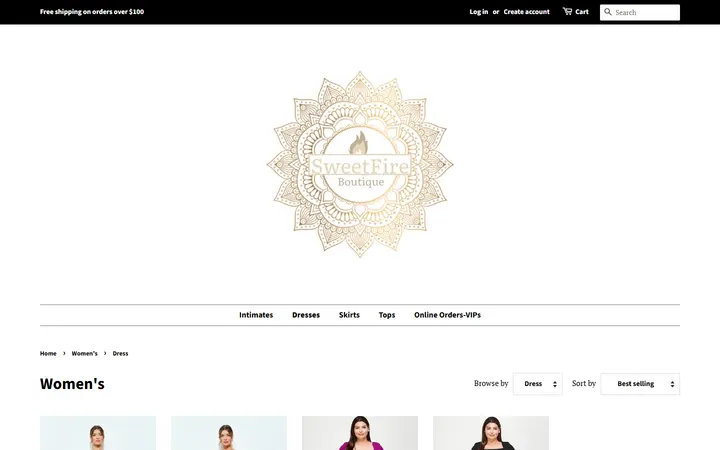720x450 pixels.
Task: Open the black dress product thumbnail
Action: (x=491, y=433)
